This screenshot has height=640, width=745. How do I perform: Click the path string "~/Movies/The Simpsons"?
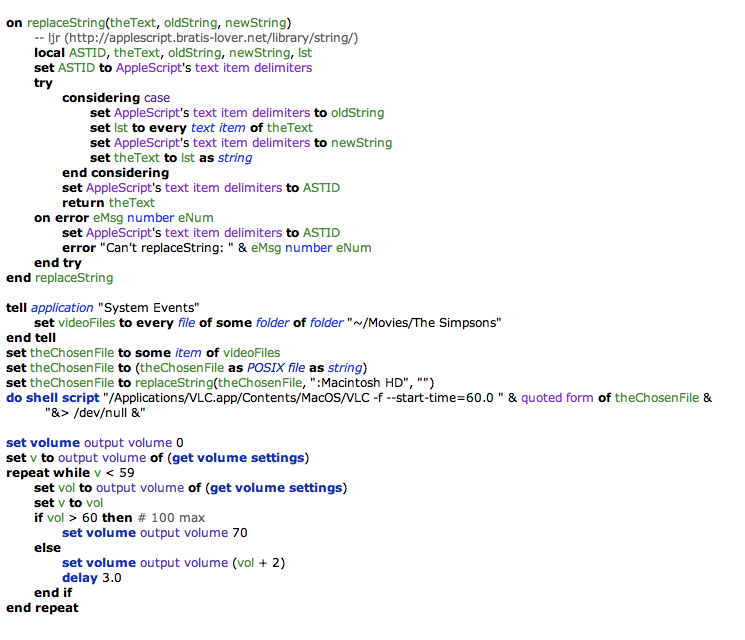[424, 323]
